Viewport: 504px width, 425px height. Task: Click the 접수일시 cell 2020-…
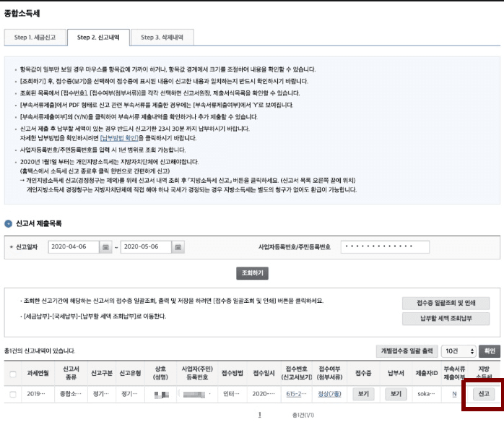(264, 394)
